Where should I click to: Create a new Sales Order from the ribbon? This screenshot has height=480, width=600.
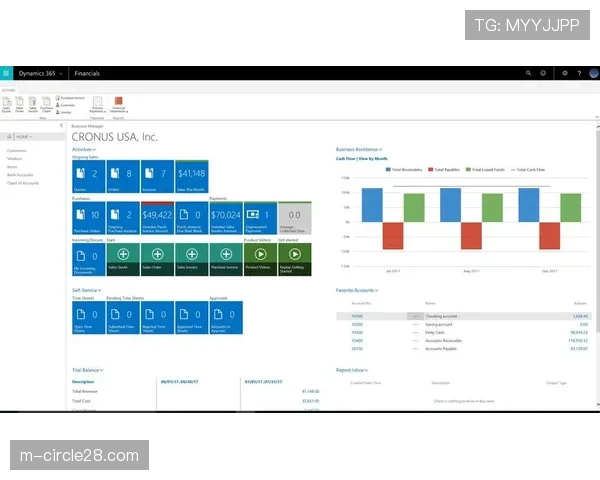point(20,104)
